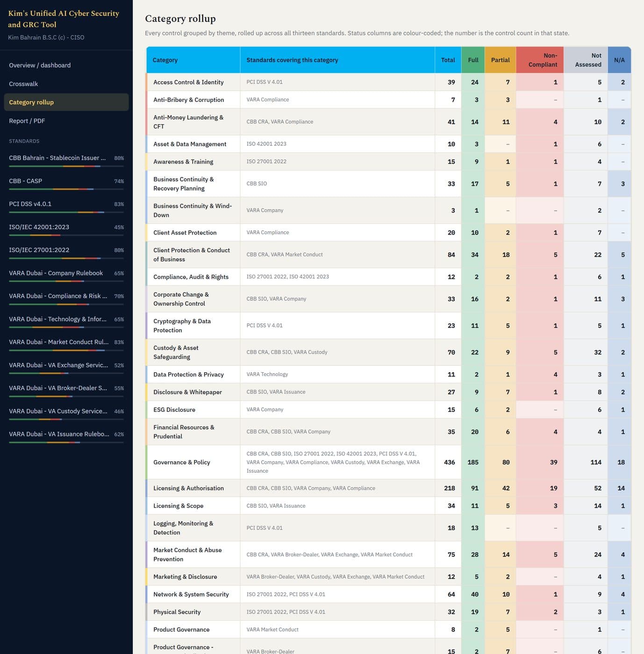Click the progress bar under CBB - CASP
Screen dimensions: 644x654
click(x=66, y=189)
